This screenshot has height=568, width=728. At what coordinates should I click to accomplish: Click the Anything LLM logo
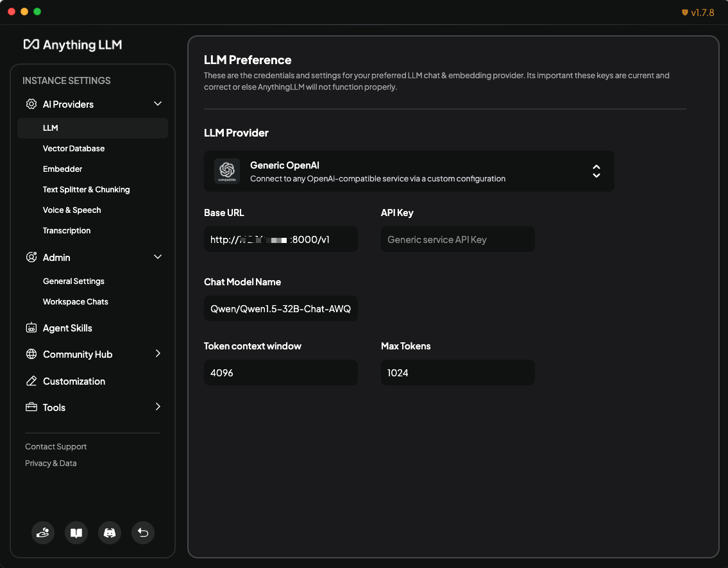[72, 44]
